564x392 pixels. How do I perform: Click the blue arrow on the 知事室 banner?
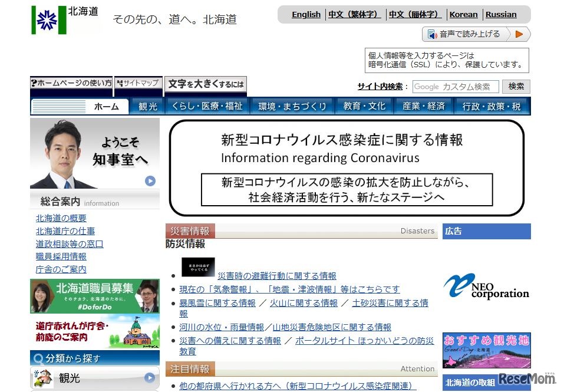click(149, 182)
